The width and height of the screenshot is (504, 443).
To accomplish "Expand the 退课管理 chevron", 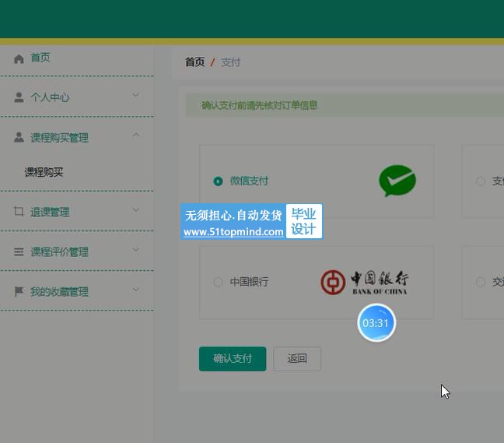I will [136, 209].
